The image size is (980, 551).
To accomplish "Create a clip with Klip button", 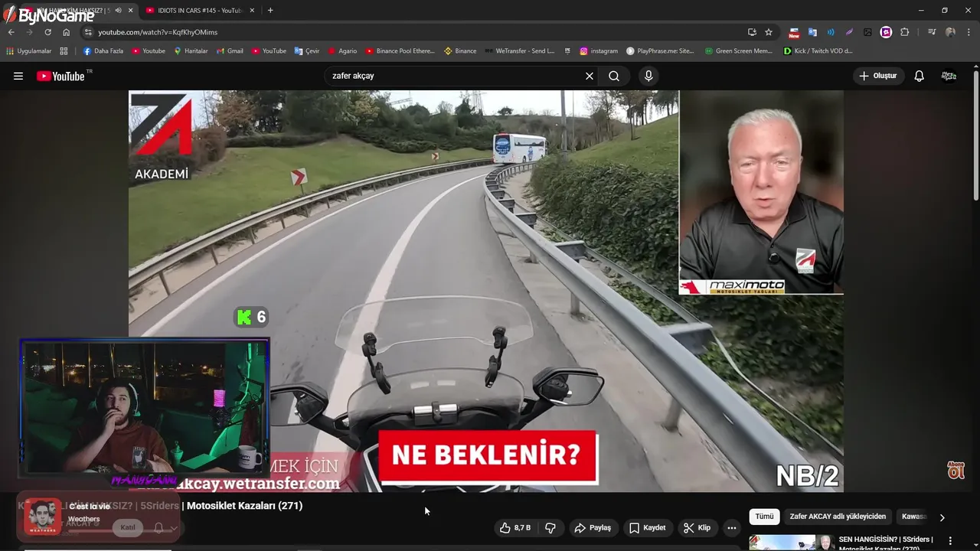I will (697, 527).
